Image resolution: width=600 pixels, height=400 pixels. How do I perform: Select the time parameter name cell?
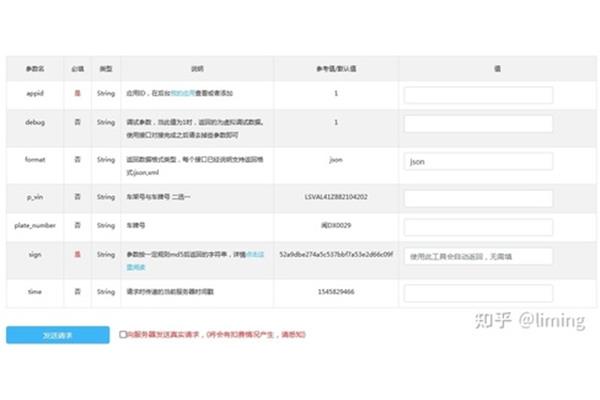pos(35,292)
